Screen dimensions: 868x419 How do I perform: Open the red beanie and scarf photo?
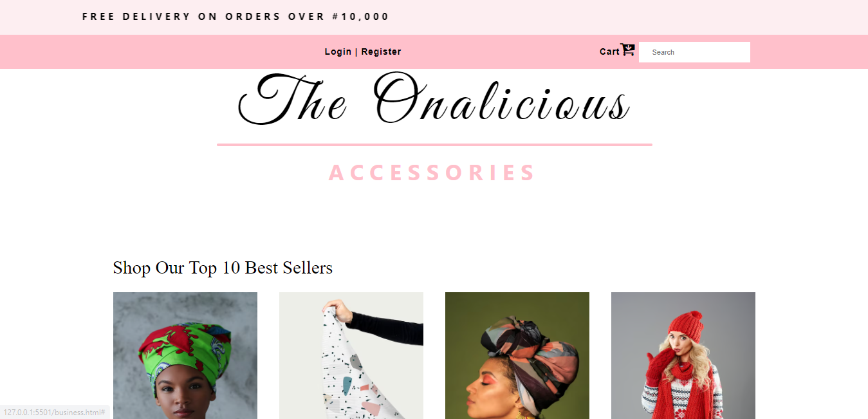pyautogui.click(x=683, y=355)
